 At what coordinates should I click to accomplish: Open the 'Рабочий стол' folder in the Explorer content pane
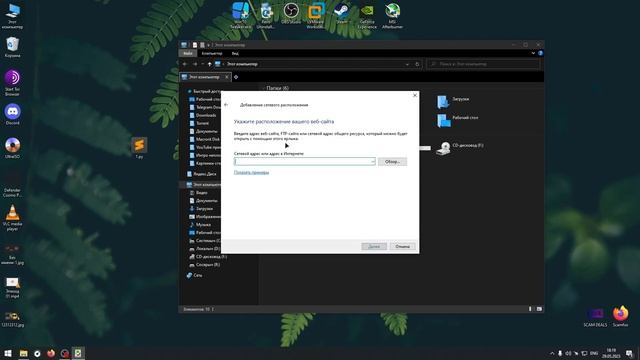[x=457, y=120]
